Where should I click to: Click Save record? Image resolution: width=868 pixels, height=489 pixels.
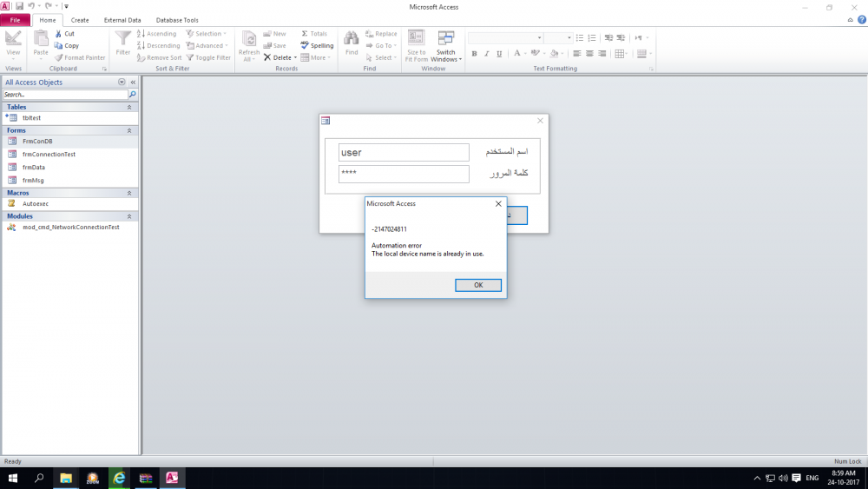(274, 45)
